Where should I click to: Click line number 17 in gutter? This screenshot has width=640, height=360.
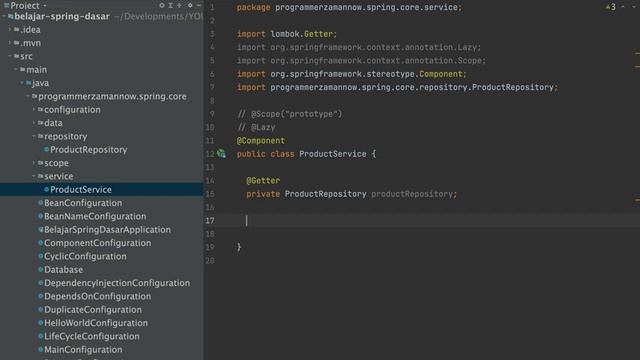click(210, 220)
